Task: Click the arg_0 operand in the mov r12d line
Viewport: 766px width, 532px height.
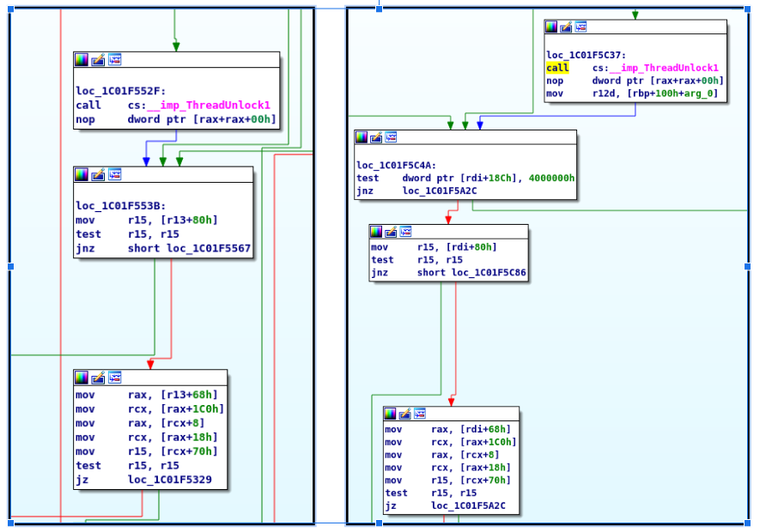Action: coord(701,94)
